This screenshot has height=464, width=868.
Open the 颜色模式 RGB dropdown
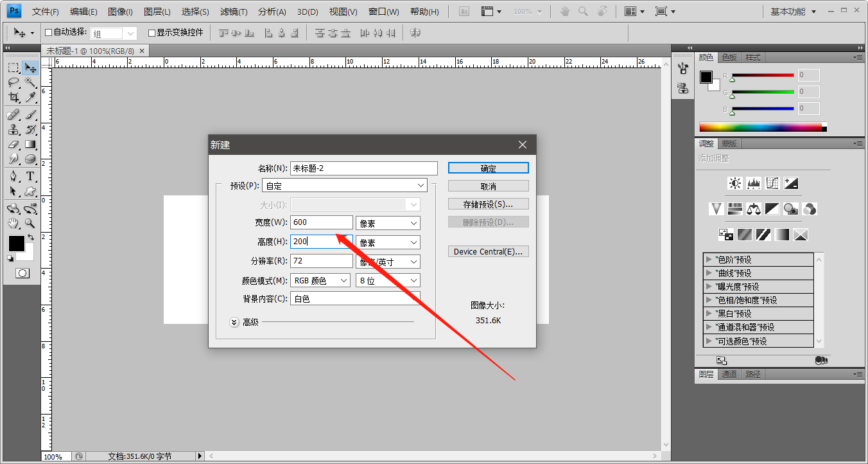320,281
